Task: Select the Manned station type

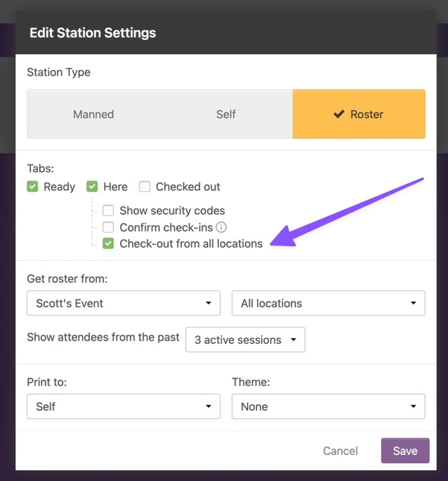Action: pos(93,114)
